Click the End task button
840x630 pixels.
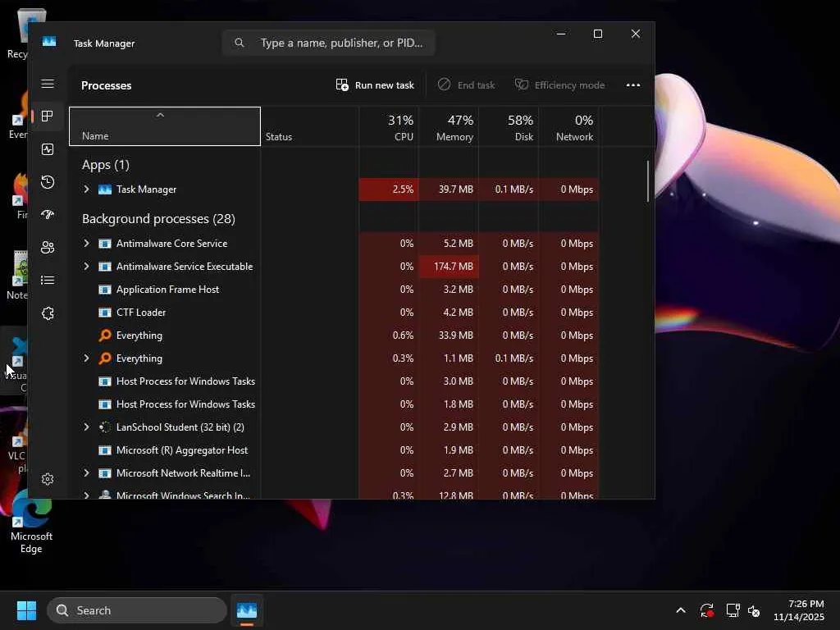tap(466, 85)
